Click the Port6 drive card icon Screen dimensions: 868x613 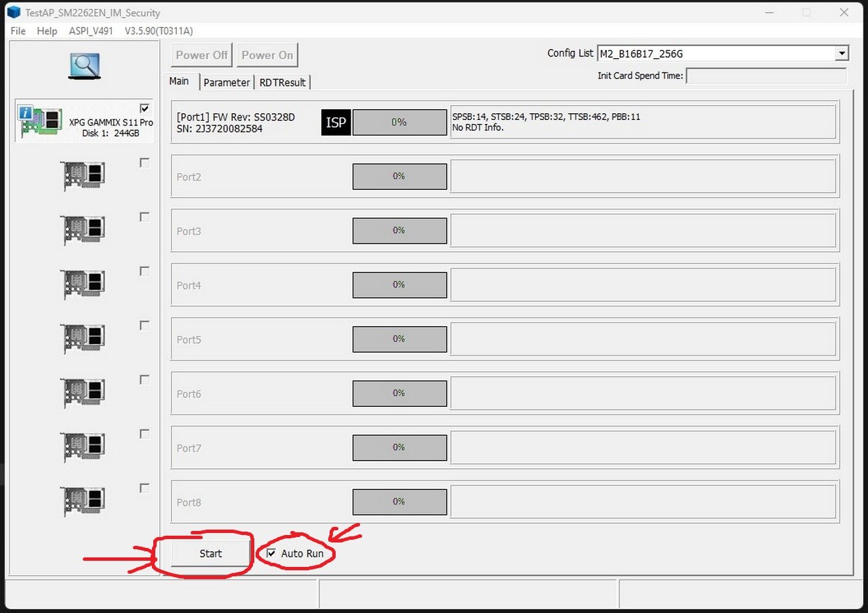point(83,392)
